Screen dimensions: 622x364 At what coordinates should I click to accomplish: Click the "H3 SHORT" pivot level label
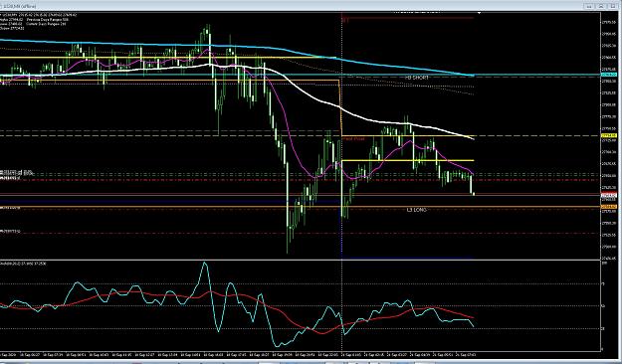pyautogui.click(x=417, y=78)
